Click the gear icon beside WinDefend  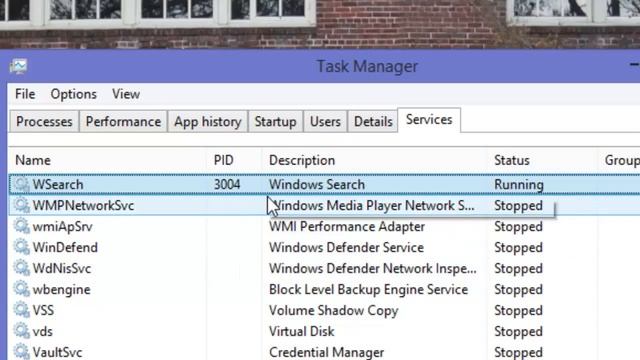click(21, 247)
